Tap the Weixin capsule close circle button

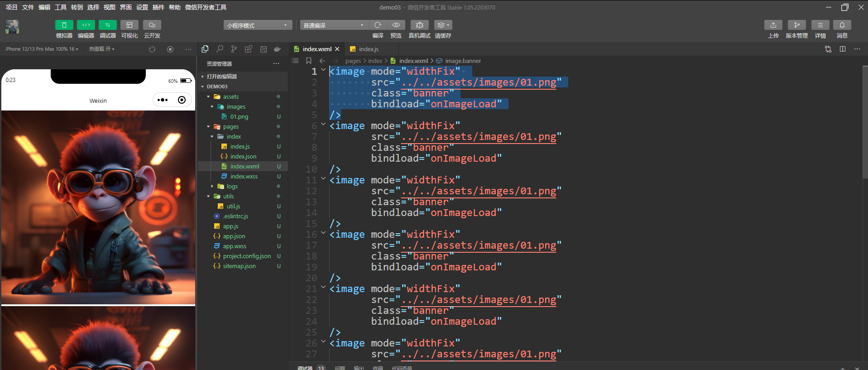pyautogui.click(x=182, y=100)
